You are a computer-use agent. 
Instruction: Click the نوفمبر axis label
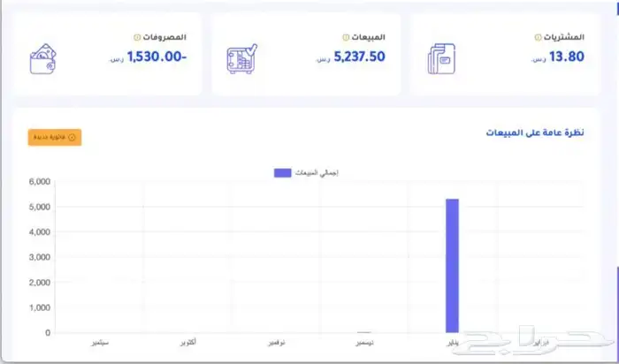pos(276,343)
